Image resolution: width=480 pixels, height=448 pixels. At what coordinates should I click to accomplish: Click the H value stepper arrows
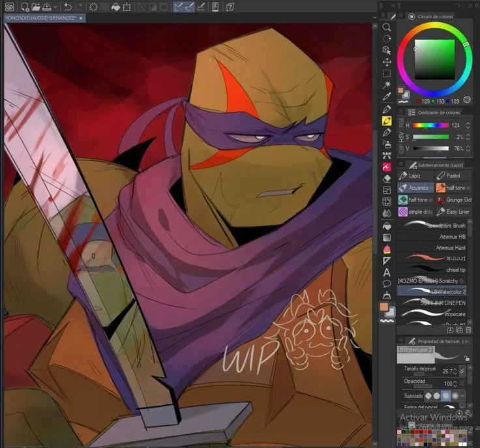tap(468, 125)
